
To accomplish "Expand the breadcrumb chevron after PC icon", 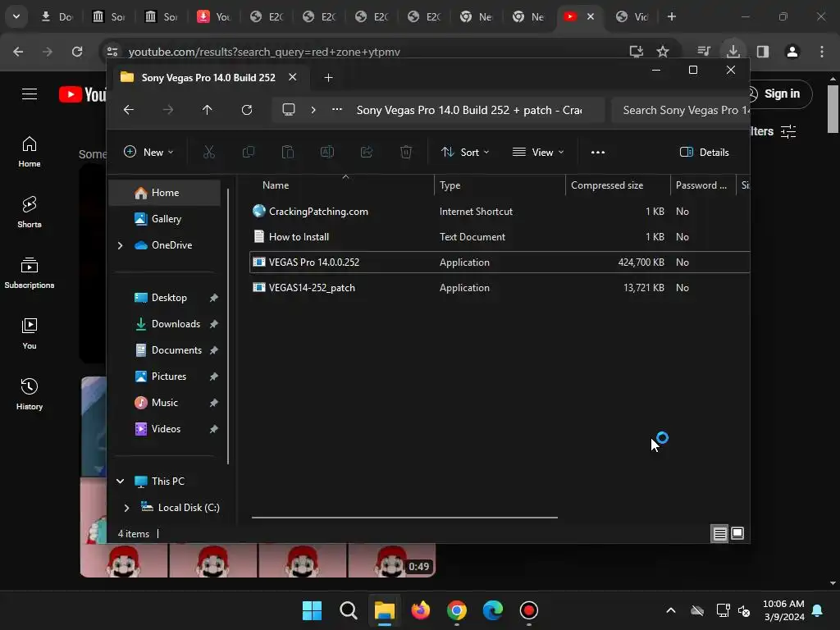I will [313, 110].
